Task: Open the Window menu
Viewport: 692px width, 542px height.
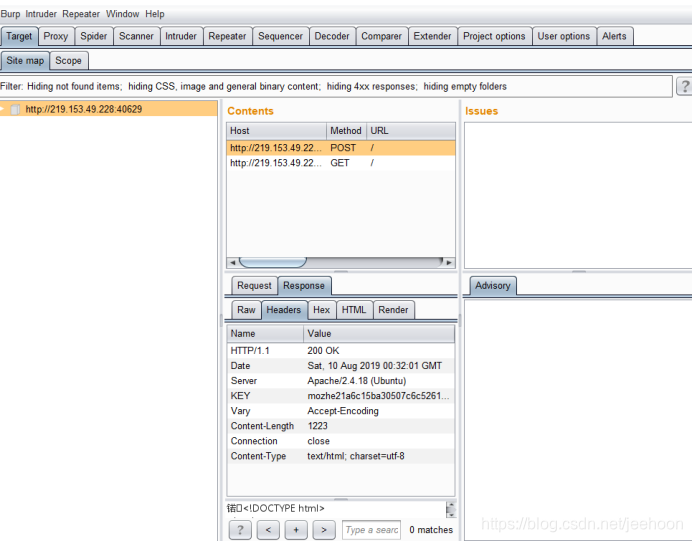Action: (122, 14)
